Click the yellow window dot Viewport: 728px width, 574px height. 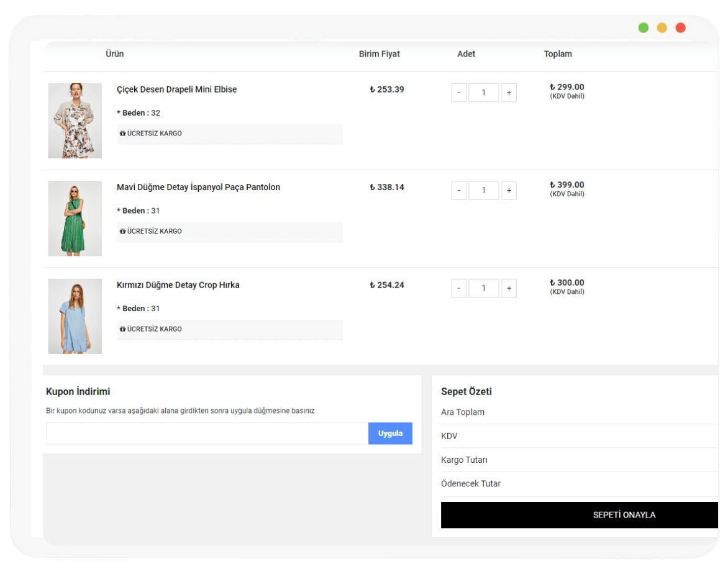(x=662, y=27)
